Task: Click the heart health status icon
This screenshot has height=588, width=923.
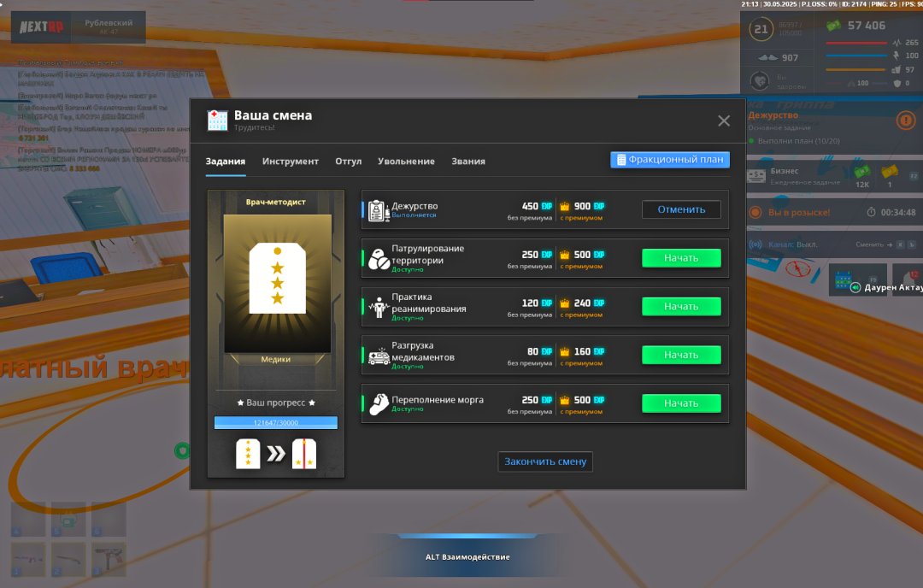Action: 760,80
